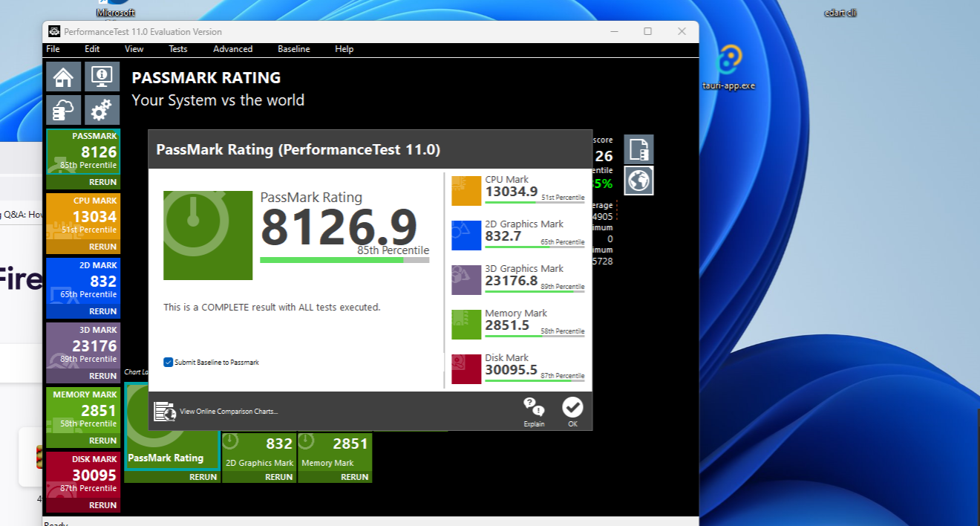The width and height of the screenshot is (980, 526).
Task: Rerun the CPU Mark test
Action: tap(102, 247)
